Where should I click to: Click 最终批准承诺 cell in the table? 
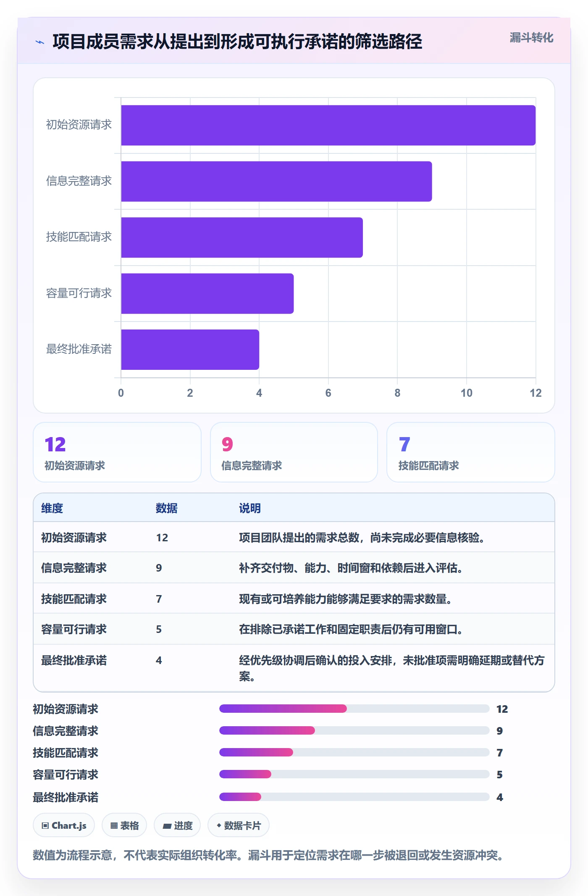pos(74,660)
